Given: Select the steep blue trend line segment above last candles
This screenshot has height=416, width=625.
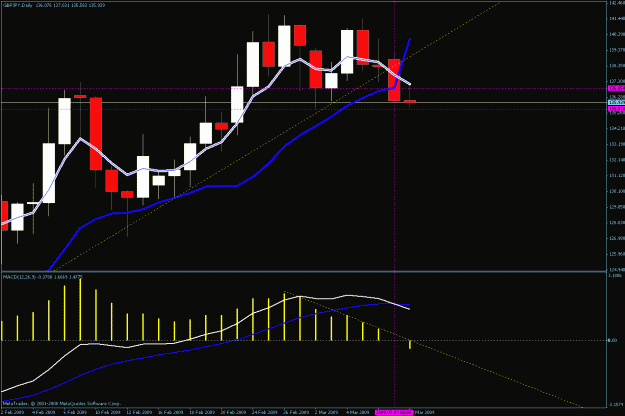Looking at the screenshot, I should pos(403,63).
